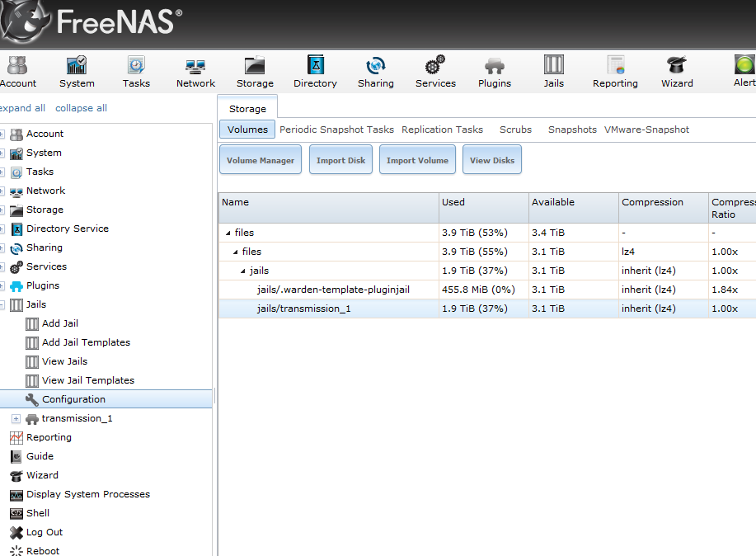
Task: Open the System toolbar icon
Action: point(77,72)
